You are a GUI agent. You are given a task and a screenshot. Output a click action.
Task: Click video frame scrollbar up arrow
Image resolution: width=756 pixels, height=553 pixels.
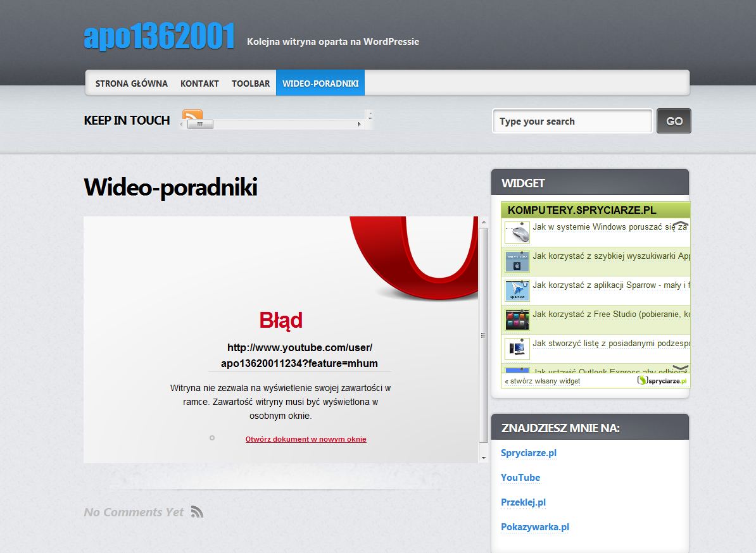click(x=484, y=222)
